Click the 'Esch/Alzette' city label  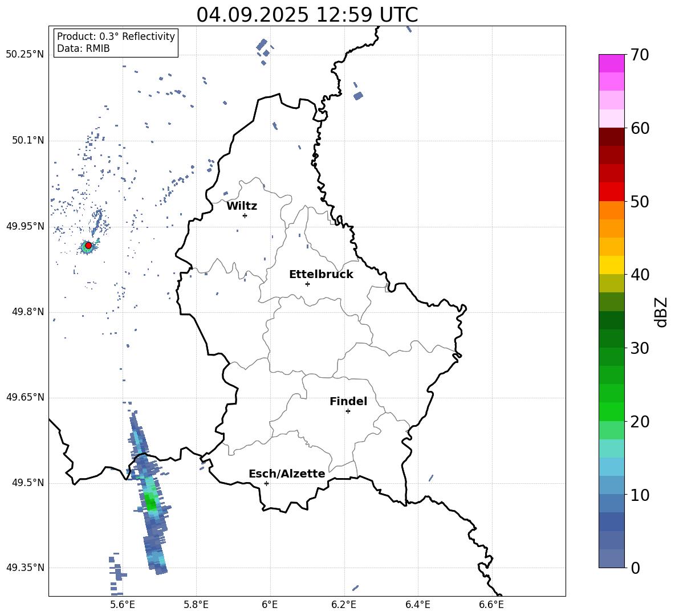(x=287, y=474)
